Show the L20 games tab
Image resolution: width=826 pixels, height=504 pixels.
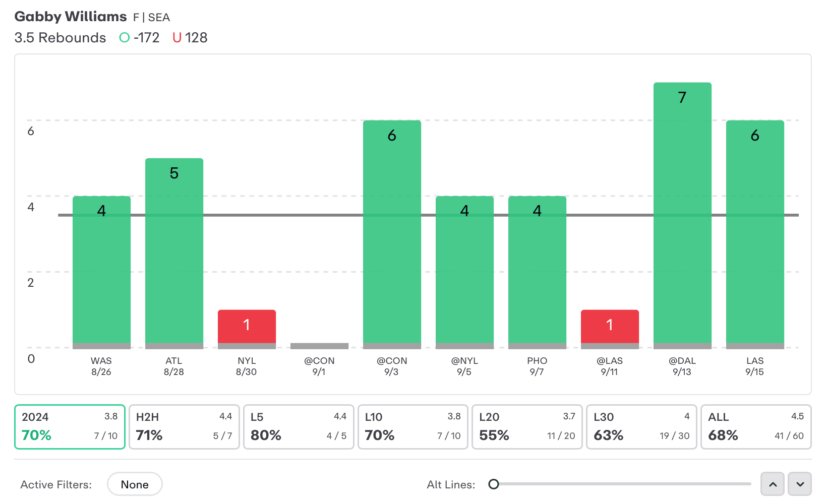[x=527, y=426]
